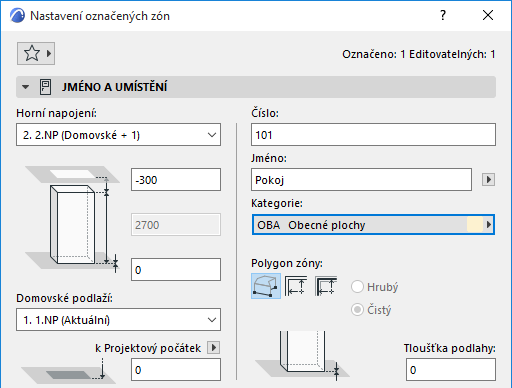Close the zone settings dialog

click(488, 15)
